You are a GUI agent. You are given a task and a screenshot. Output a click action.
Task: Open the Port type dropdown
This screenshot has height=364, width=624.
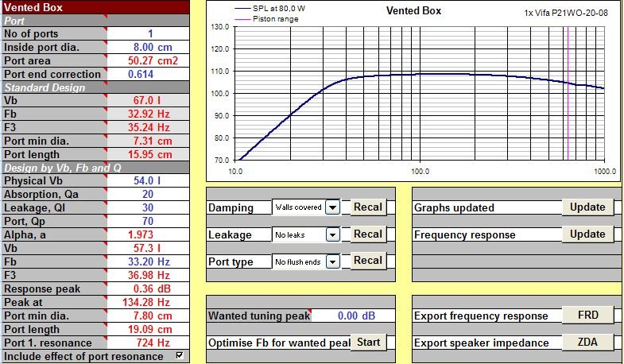(x=333, y=261)
